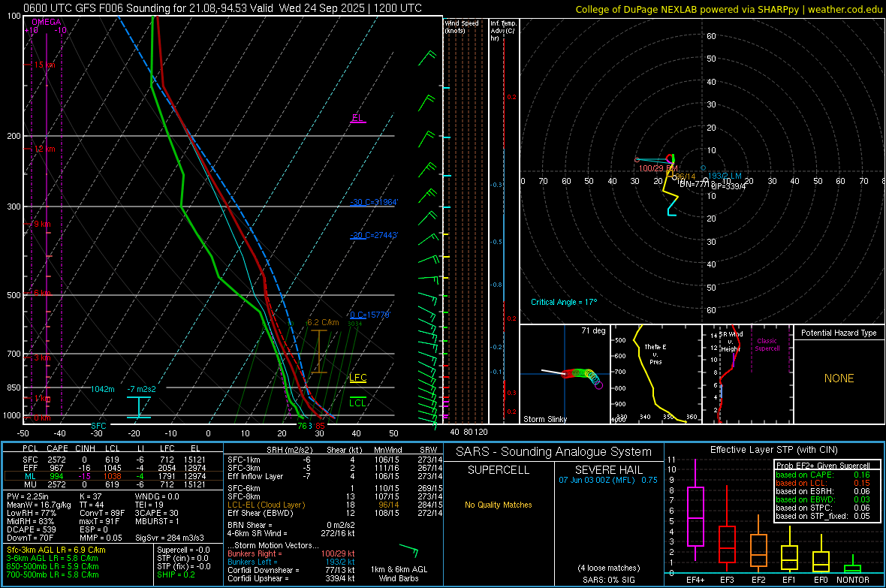Click the NONE hazard type value
Screen dimensions: 886x588
[839, 378]
